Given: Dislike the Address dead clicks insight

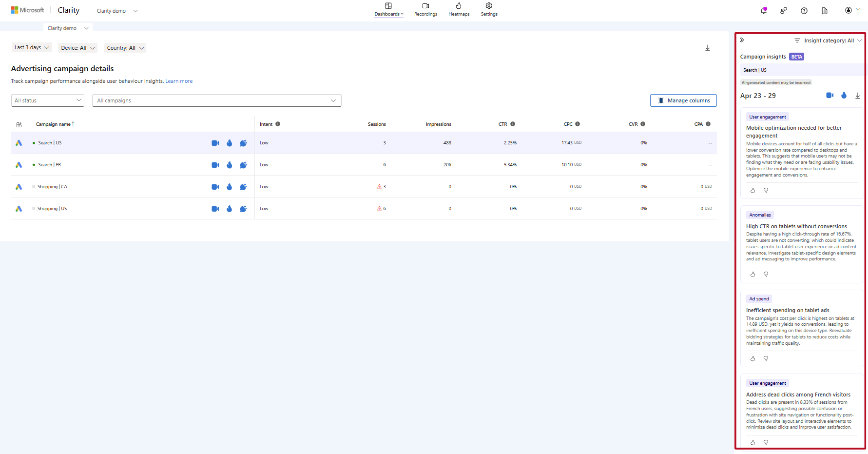Looking at the screenshot, I should coord(766,442).
